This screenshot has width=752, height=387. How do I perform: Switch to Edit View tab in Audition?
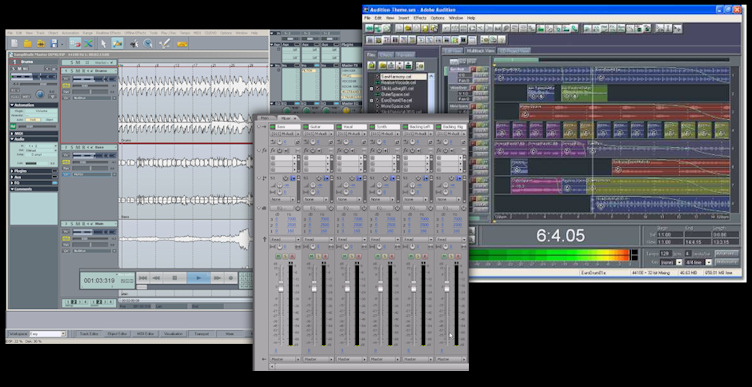(x=453, y=50)
